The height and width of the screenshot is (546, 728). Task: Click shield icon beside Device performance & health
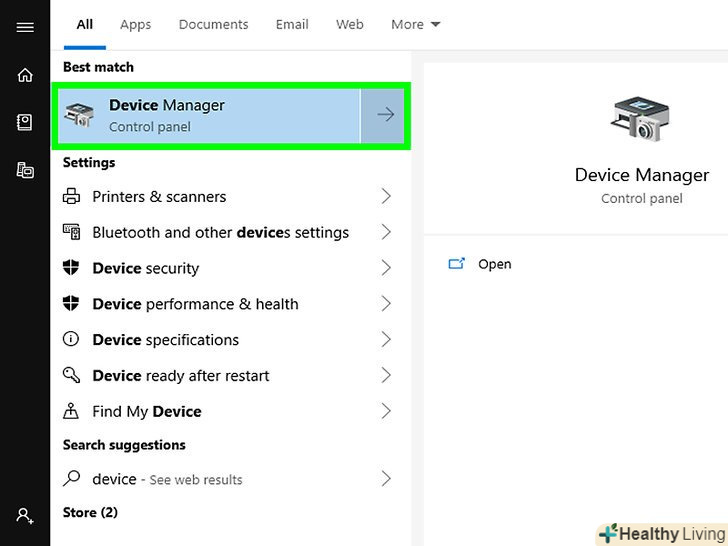pyautogui.click(x=71, y=304)
